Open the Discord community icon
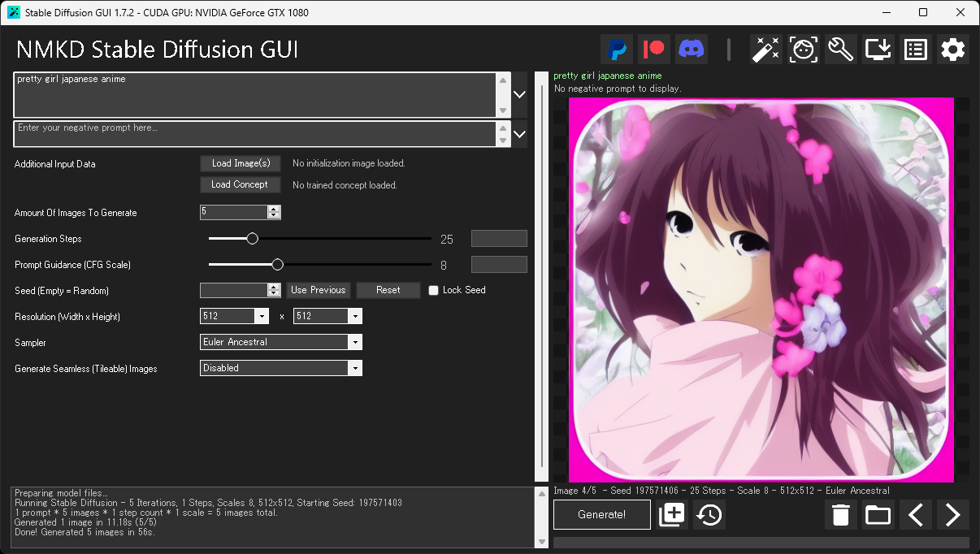The height and width of the screenshot is (554, 980). 692,49
